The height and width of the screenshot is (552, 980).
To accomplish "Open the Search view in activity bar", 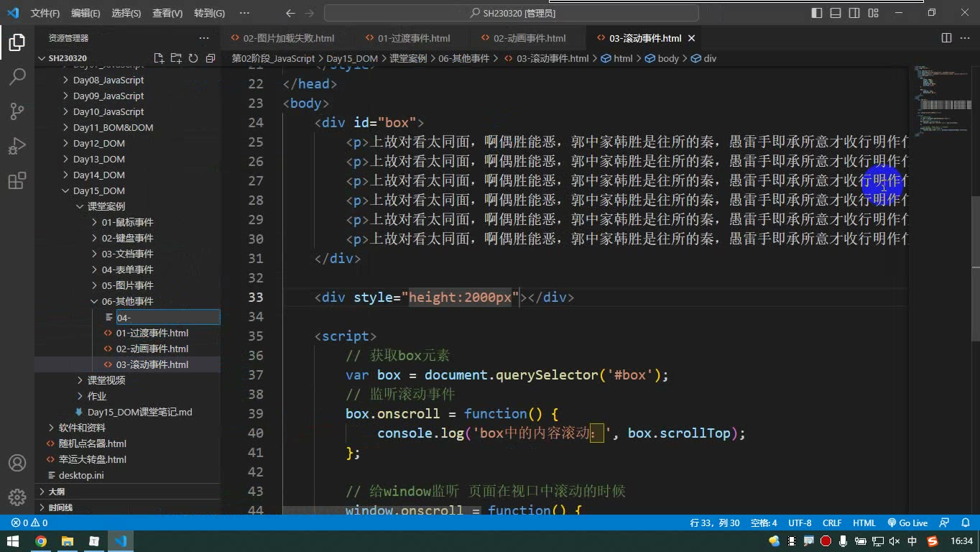I will [x=17, y=77].
